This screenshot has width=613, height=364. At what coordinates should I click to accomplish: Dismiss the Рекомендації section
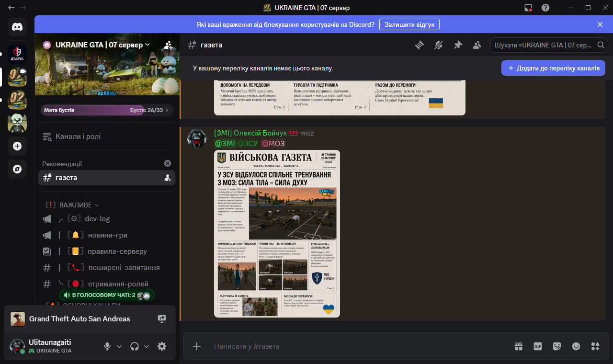coord(168,163)
